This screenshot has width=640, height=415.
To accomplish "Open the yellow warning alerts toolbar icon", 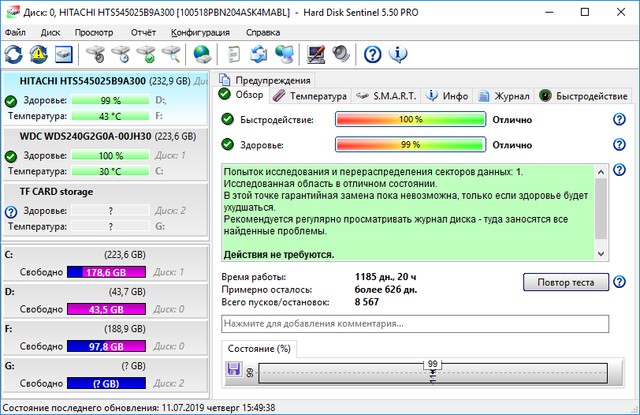I will pos(40,53).
